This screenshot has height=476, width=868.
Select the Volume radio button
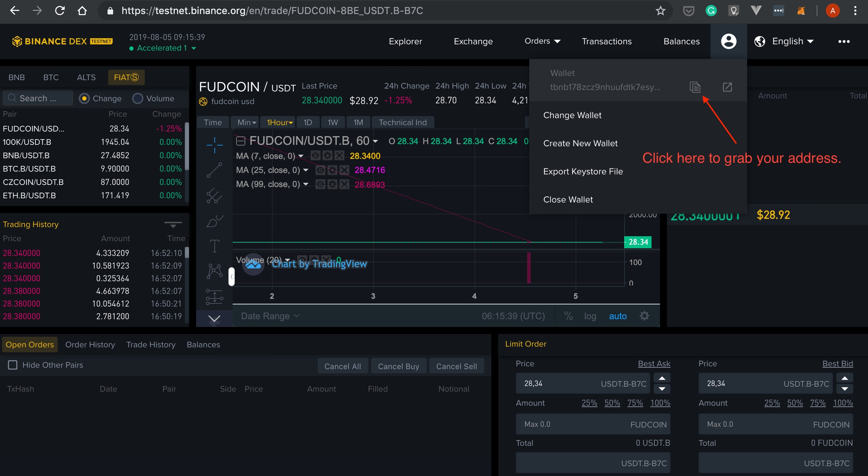(138, 98)
